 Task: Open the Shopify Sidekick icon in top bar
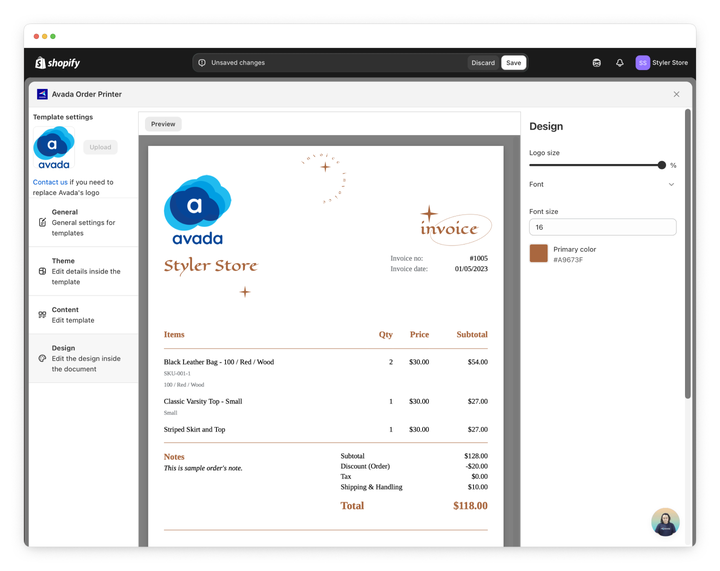click(596, 63)
